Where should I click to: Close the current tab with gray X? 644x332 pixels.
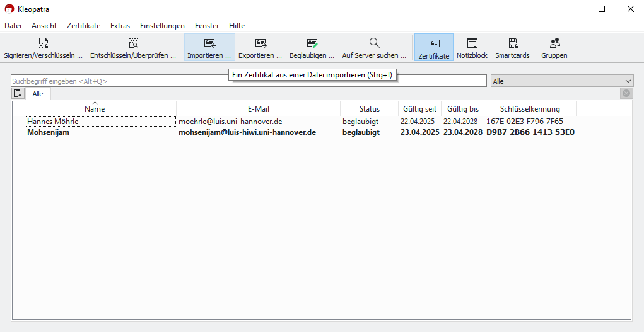626,94
